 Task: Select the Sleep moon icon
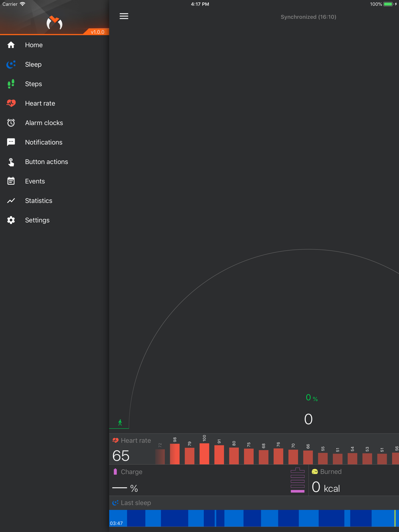coord(11,65)
